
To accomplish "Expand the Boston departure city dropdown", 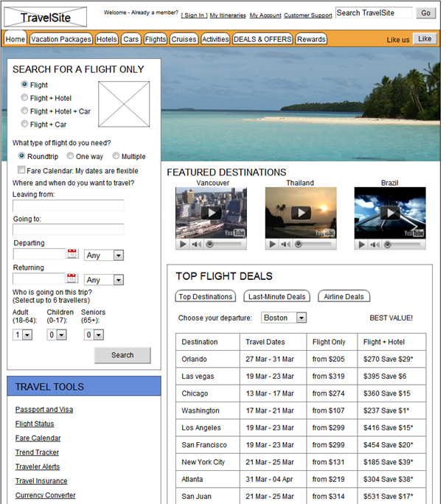I will (x=302, y=318).
